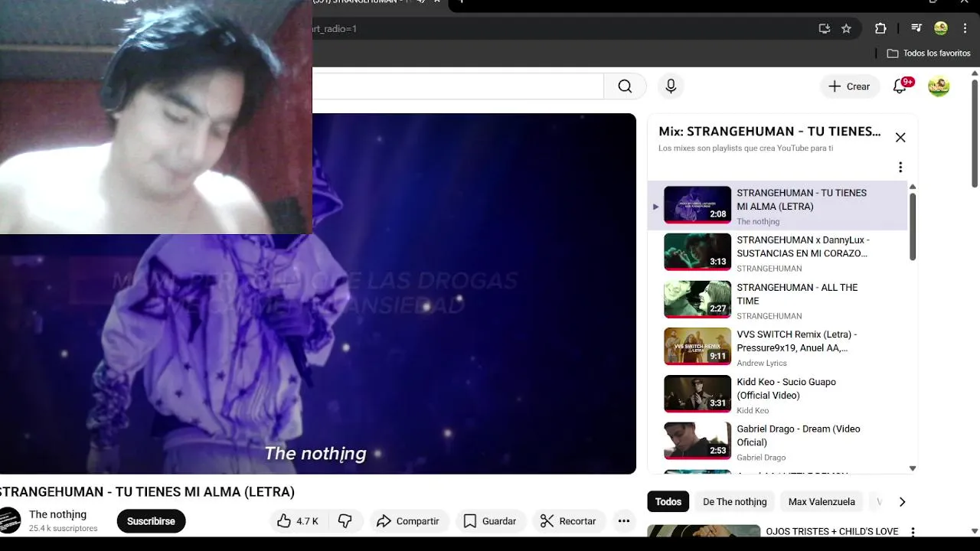Open Mix playlist options menu

[x=900, y=167]
